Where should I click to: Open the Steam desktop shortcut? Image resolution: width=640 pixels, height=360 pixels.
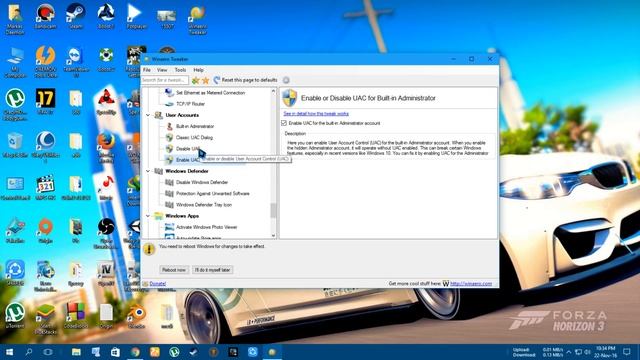(x=76, y=17)
